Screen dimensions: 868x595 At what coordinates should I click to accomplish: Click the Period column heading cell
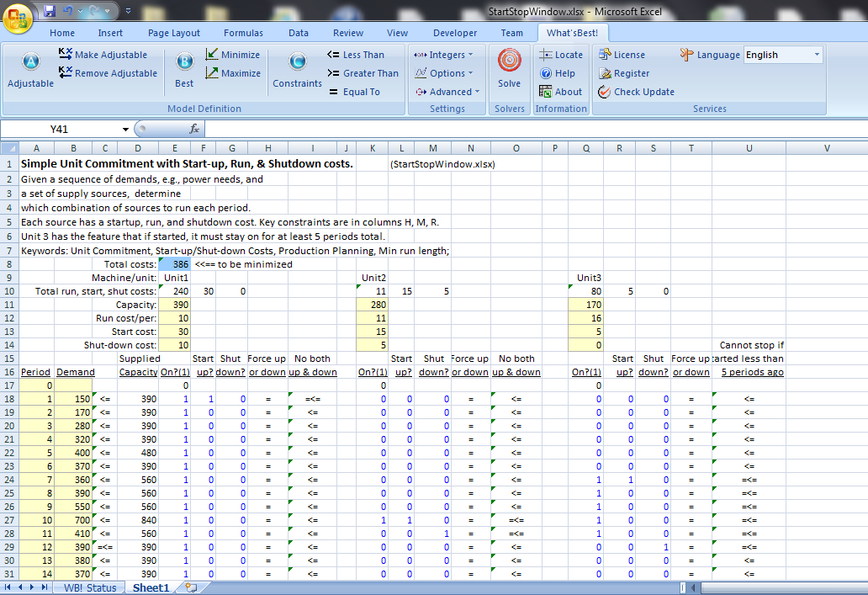[x=35, y=372]
